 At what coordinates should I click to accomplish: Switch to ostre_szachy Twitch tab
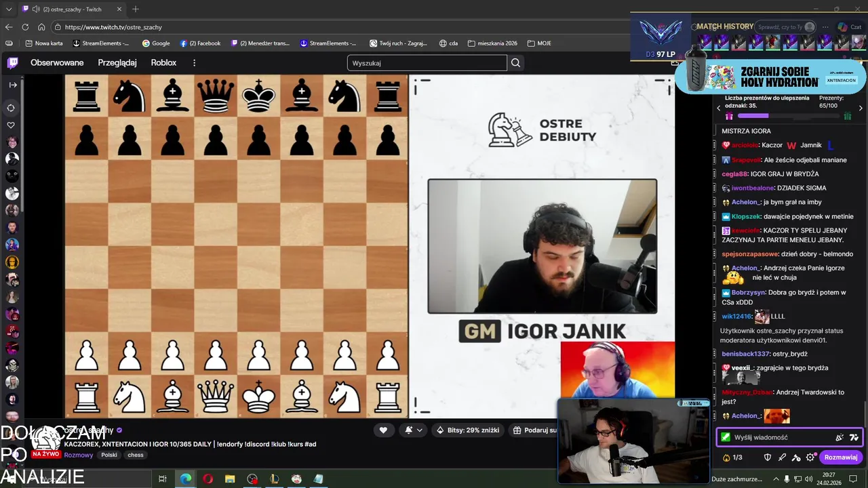(x=71, y=9)
